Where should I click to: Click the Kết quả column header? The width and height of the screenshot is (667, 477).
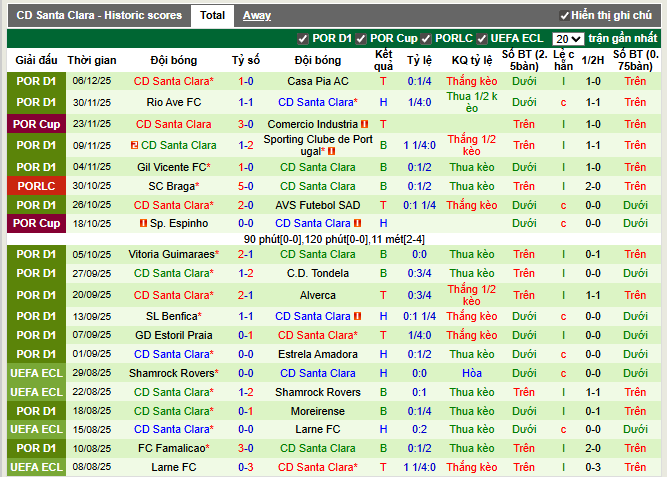[383, 60]
